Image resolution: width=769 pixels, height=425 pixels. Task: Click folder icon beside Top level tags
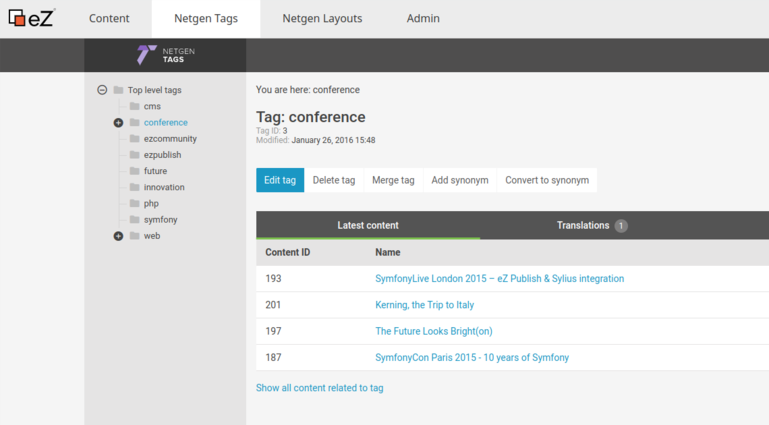click(118, 90)
